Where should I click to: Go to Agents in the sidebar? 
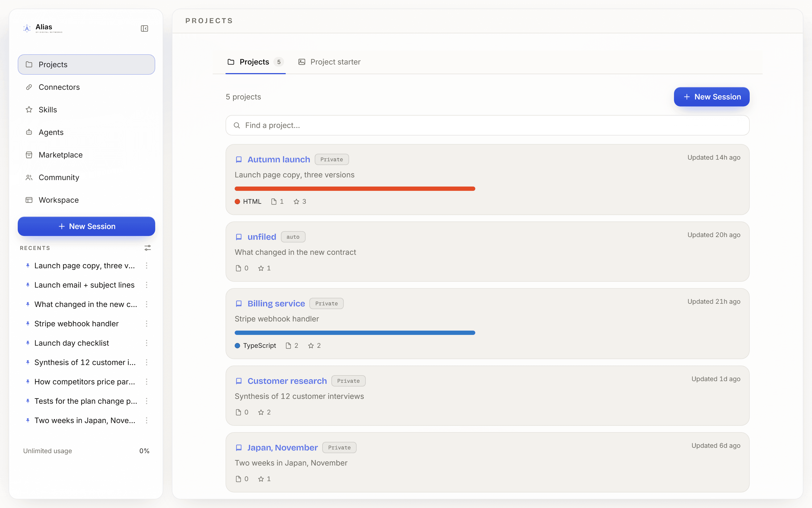coord(86,132)
